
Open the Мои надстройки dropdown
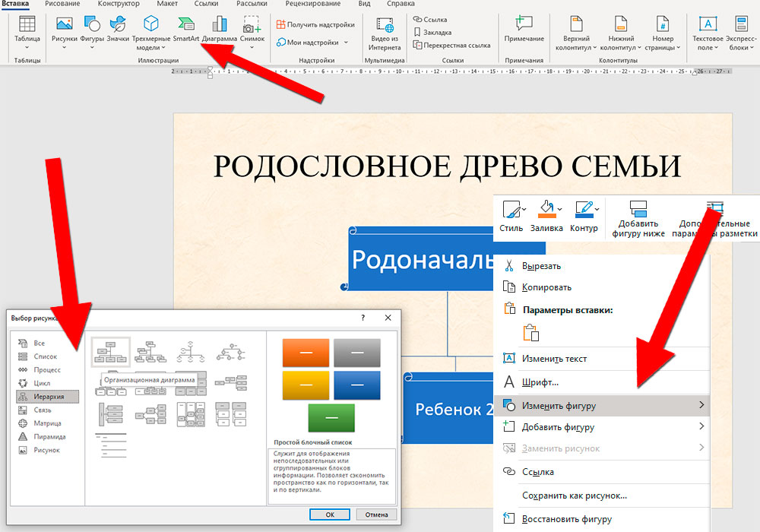tap(346, 43)
